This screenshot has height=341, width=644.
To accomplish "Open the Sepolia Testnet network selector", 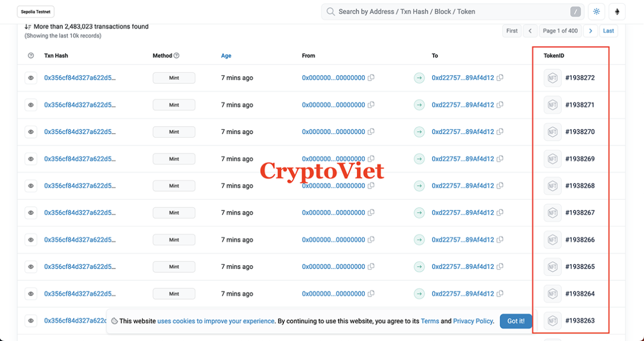I will click(x=35, y=11).
